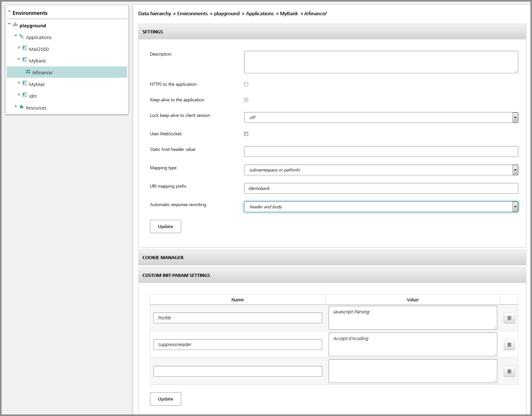Click the Static host header value field
Viewport: 532px width, 416px height.
(381, 151)
